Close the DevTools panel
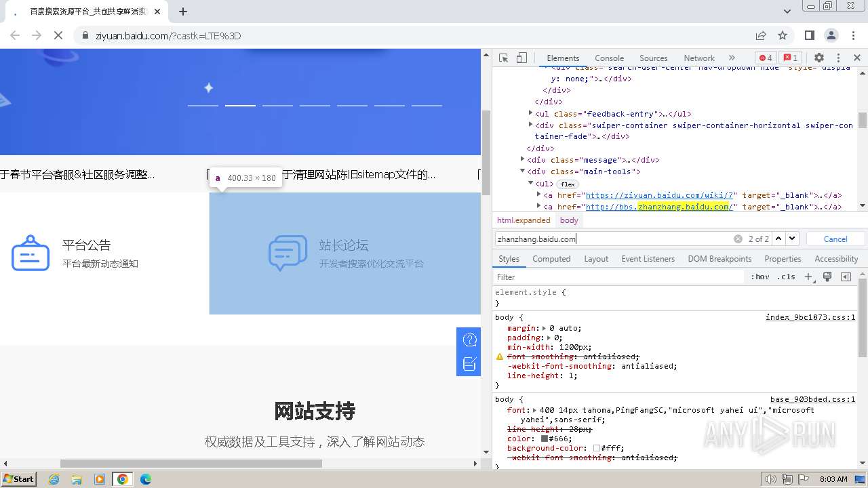Screen dimensions: 868x488 tap(857, 58)
